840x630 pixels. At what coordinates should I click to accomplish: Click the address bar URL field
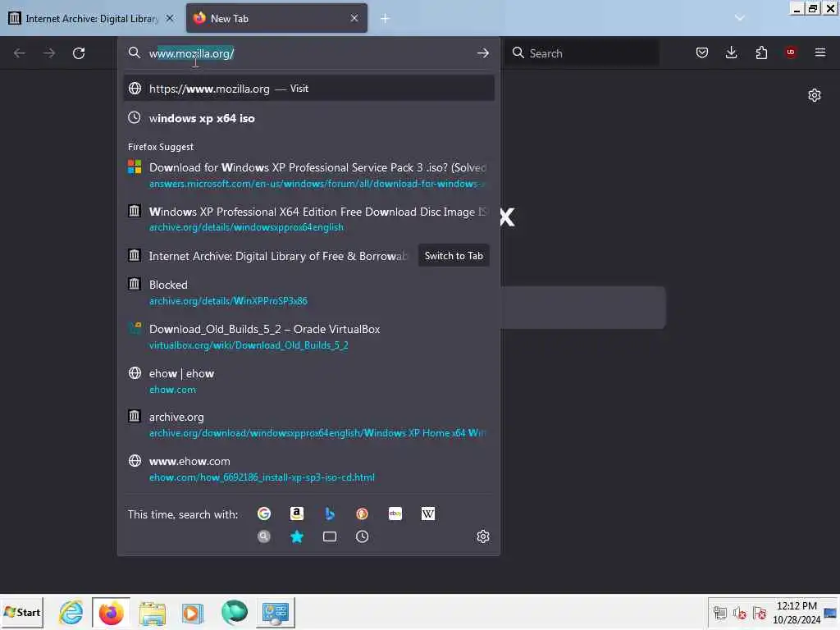(308, 53)
